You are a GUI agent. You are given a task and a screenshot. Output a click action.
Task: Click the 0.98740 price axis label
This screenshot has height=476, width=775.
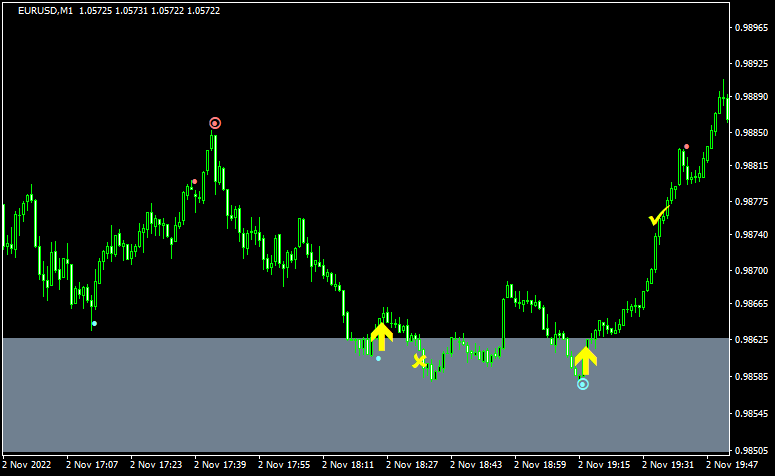click(x=750, y=235)
